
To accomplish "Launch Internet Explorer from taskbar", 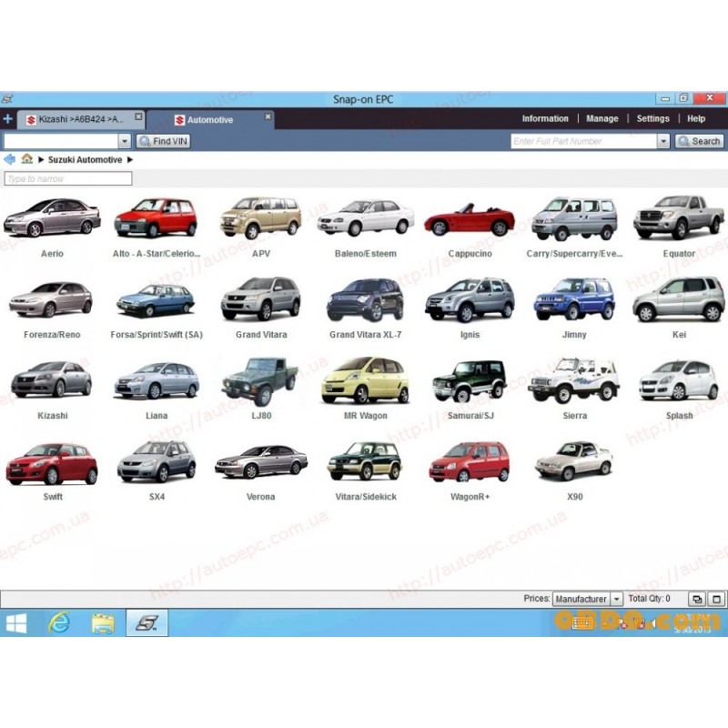I will click(59, 623).
